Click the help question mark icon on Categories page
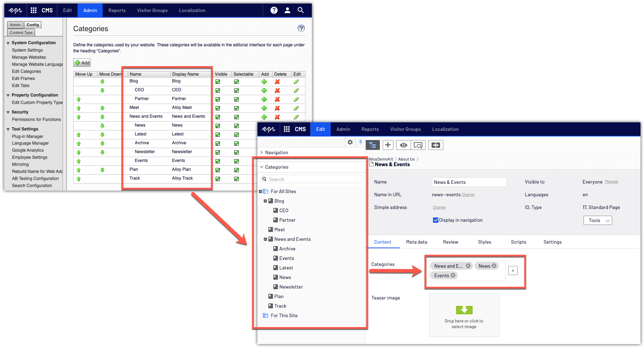 point(301,29)
